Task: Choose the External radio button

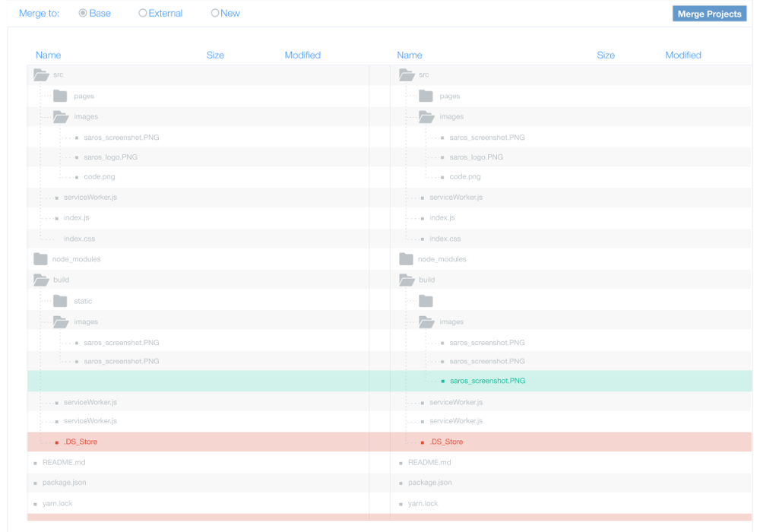Action: [143, 13]
